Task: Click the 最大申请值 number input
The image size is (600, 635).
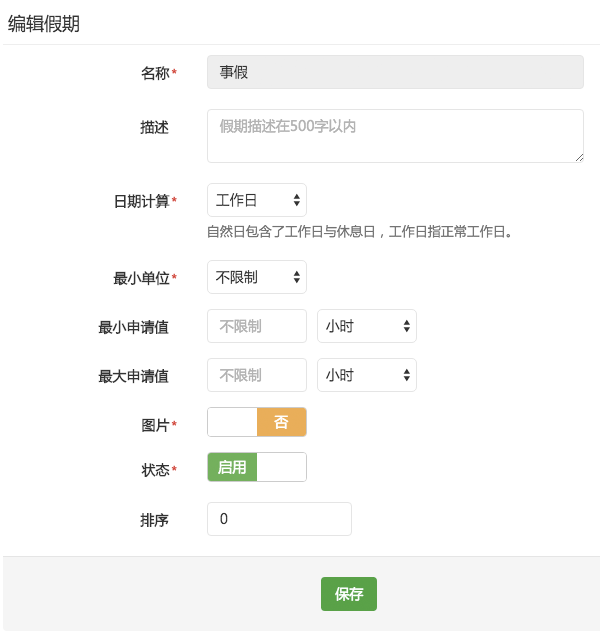Action: pos(257,375)
